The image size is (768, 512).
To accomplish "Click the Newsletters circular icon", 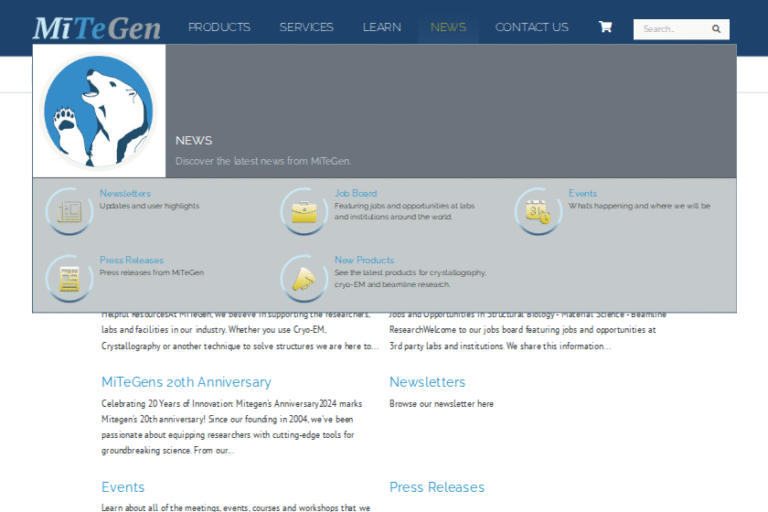I will tap(70, 211).
